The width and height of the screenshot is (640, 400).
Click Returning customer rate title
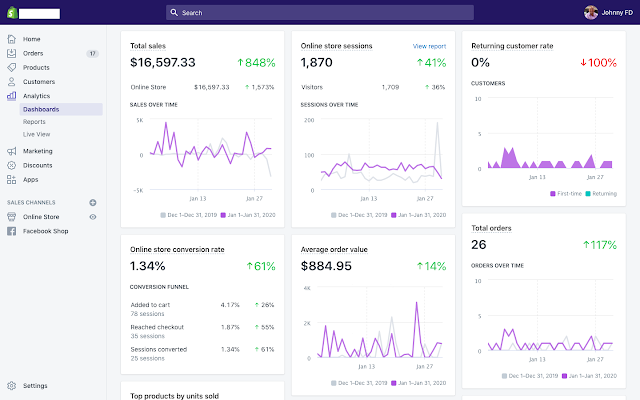click(x=512, y=46)
